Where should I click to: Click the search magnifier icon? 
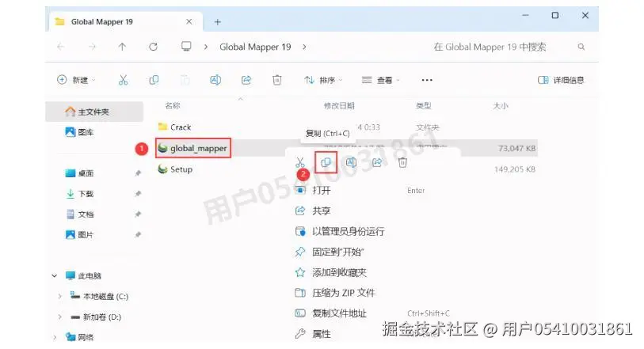[581, 47]
